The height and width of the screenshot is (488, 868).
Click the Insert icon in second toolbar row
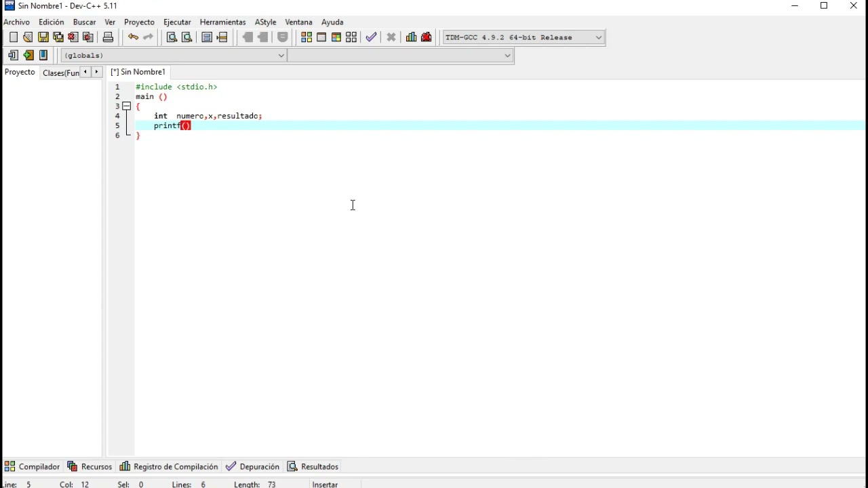(x=13, y=56)
